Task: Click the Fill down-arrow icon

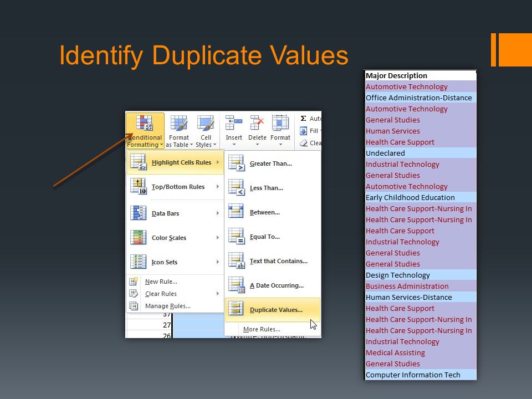Action: [303, 131]
